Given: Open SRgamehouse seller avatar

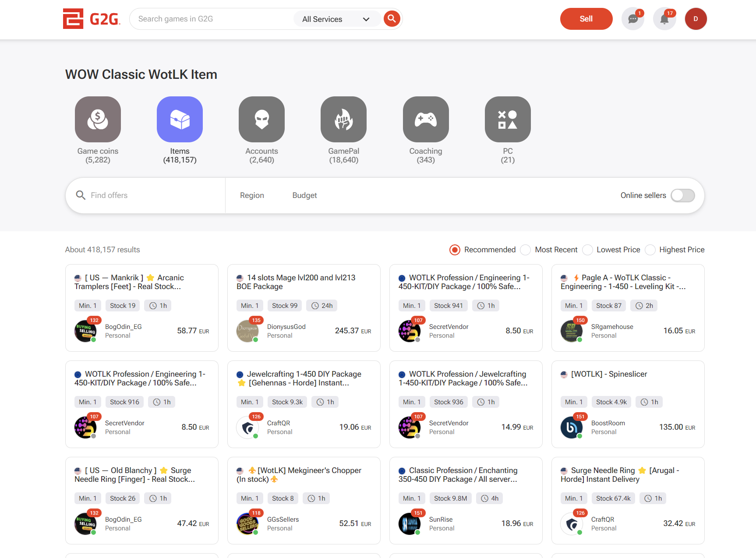Looking at the screenshot, I should coord(572,331).
